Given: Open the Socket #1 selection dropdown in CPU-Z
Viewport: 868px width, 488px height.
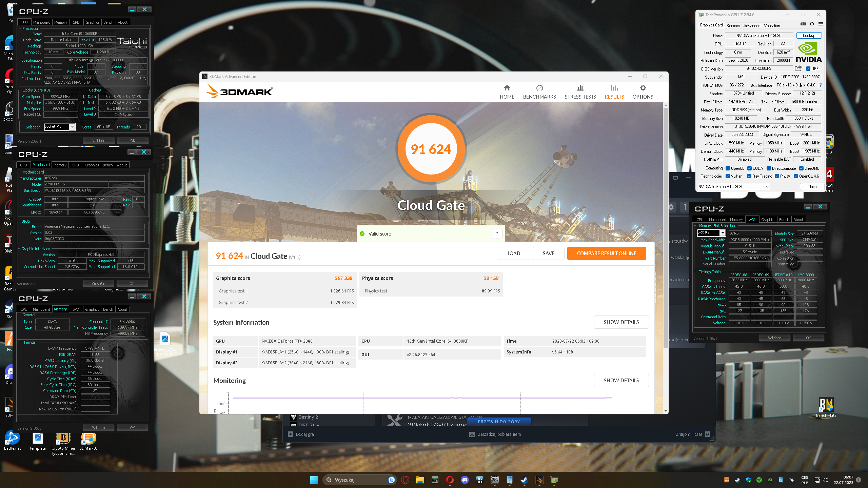Looking at the screenshot, I should tap(60, 127).
